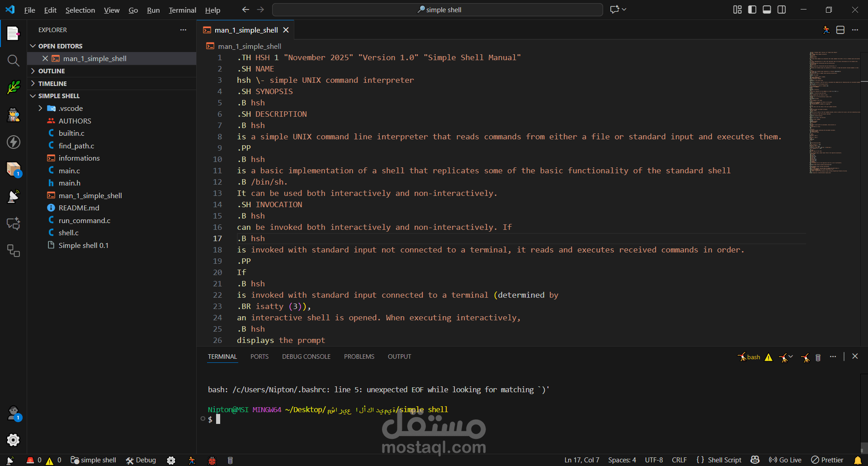Screen dimensions: 868x466
Task: Open Extensions view with update badge
Action: (x=13, y=169)
